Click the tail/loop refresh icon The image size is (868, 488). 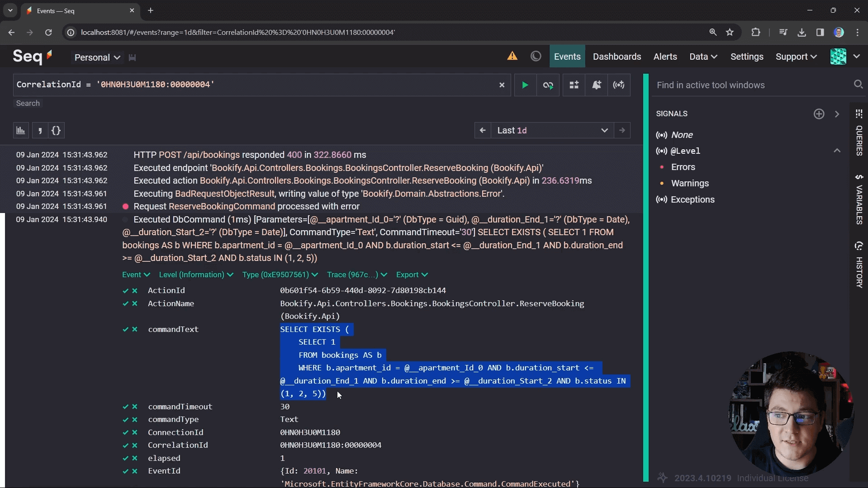click(x=548, y=85)
